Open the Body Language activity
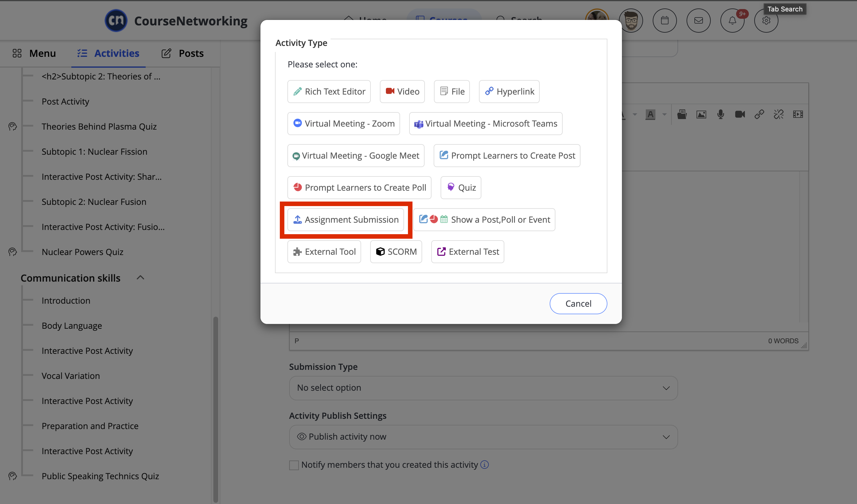Viewport: 857px width, 504px height. click(72, 326)
